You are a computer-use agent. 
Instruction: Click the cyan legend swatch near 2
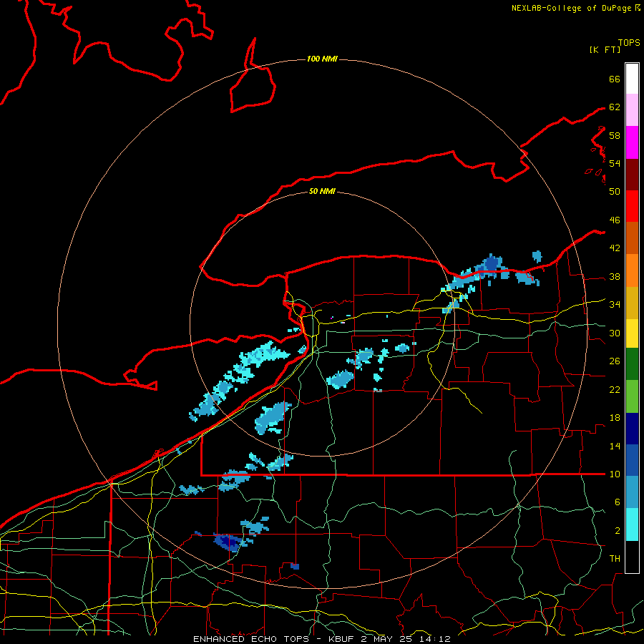[x=632, y=524]
